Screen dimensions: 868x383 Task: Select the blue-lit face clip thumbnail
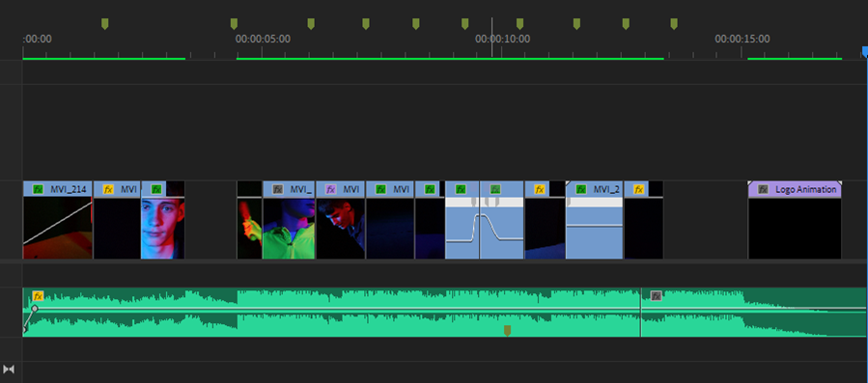tap(163, 228)
